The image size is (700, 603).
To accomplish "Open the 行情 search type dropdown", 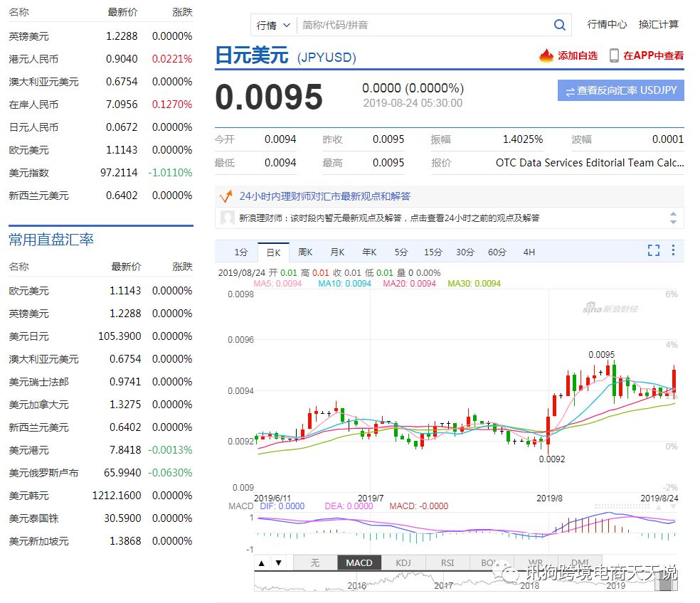I will click(x=273, y=26).
